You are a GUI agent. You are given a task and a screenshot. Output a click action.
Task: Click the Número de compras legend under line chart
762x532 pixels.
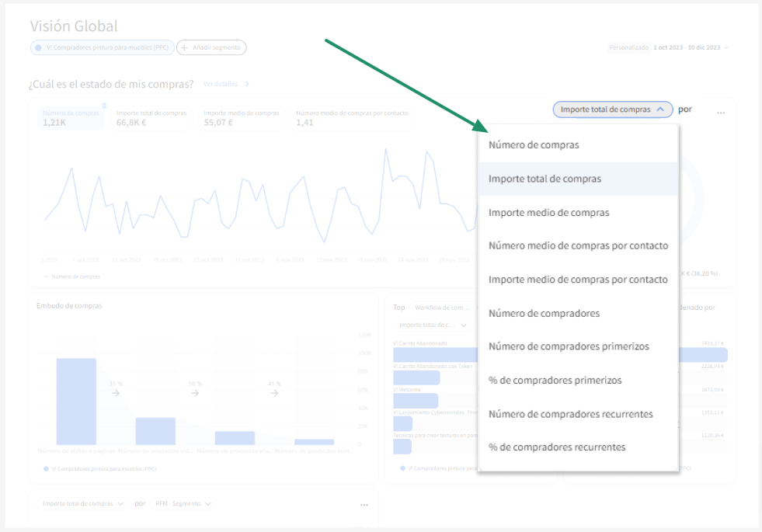(x=72, y=277)
